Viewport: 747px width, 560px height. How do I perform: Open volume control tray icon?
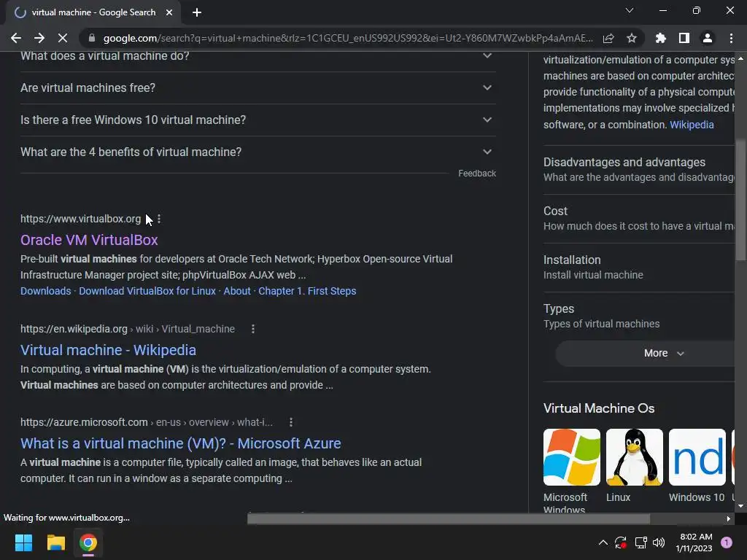pos(659,542)
